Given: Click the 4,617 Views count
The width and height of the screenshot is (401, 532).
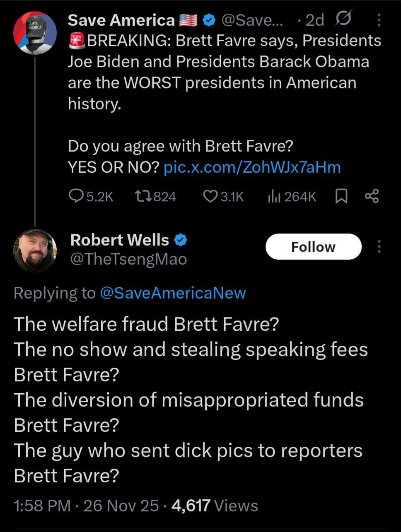Looking at the screenshot, I should [x=214, y=506].
